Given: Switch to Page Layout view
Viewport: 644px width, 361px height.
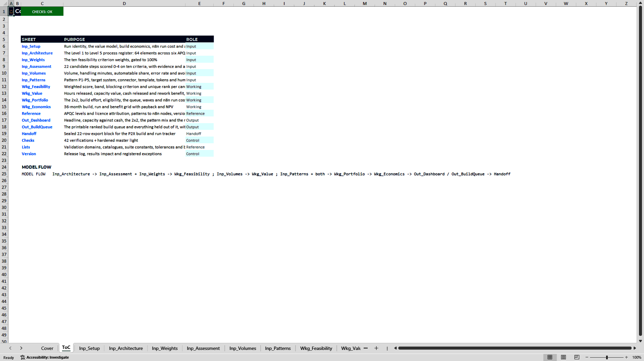Looking at the screenshot, I should click(563, 357).
